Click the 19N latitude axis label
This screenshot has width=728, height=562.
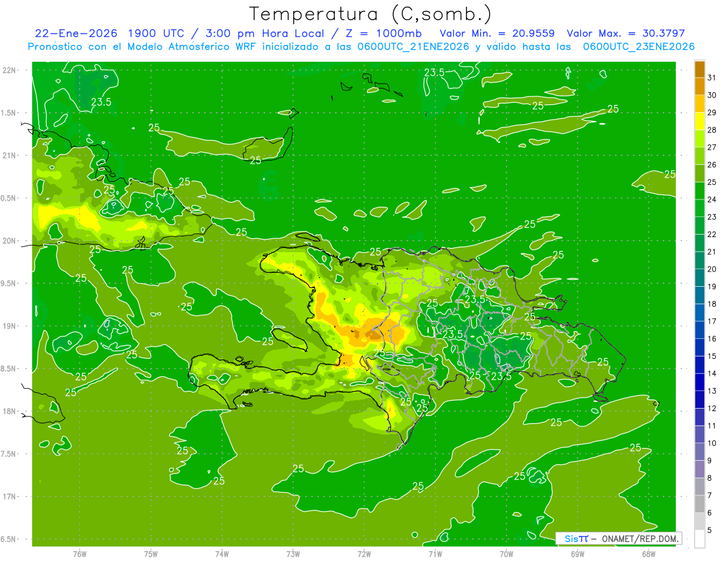(10, 326)
